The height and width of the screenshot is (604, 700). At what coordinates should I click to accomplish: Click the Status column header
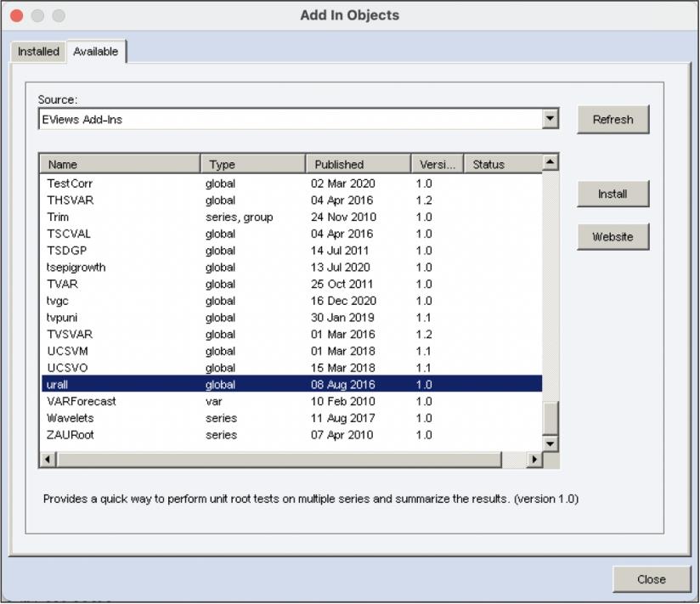[x=501, y=164]
